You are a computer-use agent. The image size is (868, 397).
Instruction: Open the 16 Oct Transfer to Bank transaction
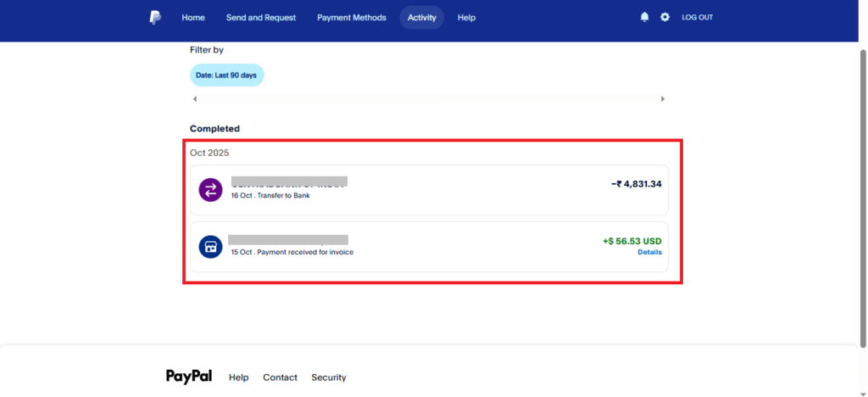point(429,190)
